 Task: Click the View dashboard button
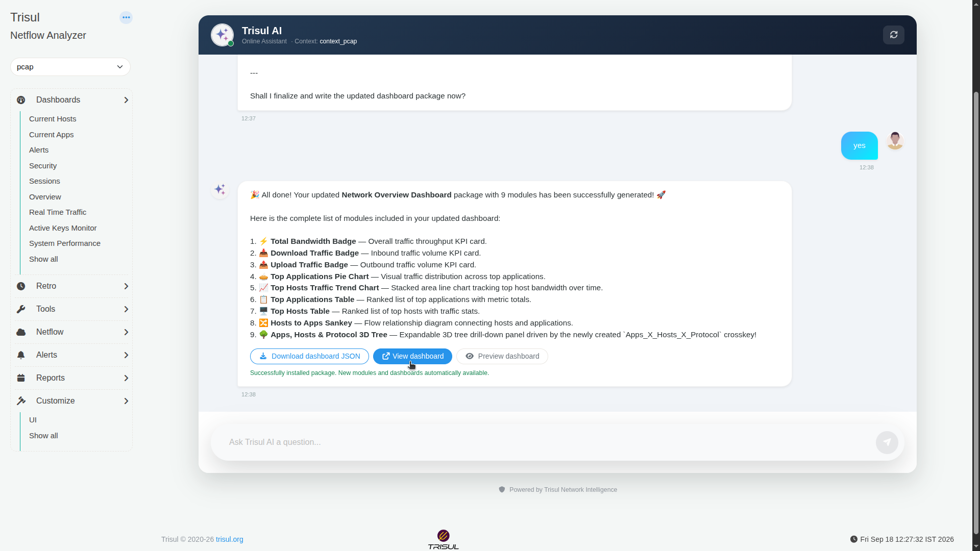pyautogui.click(x=412, y=356)
